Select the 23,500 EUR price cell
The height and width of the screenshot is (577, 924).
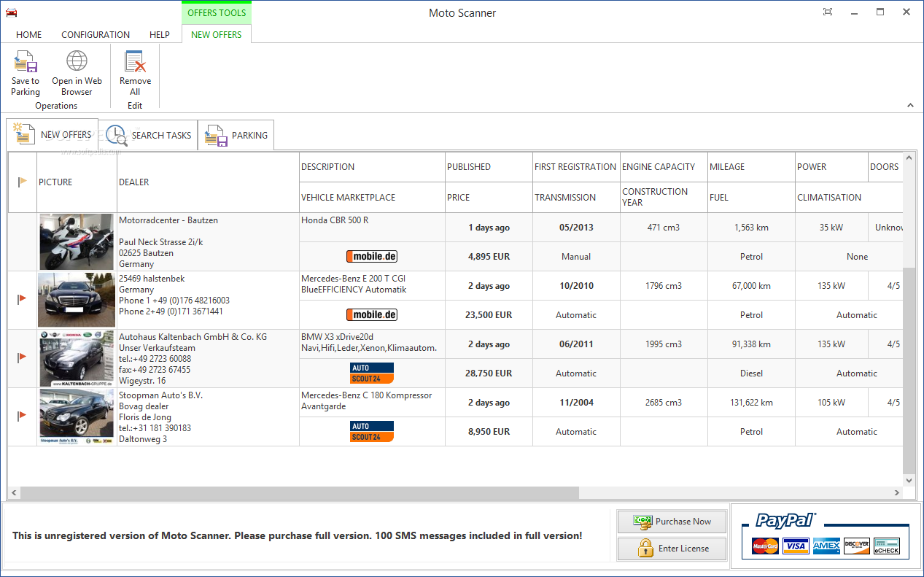coord(489,315)
